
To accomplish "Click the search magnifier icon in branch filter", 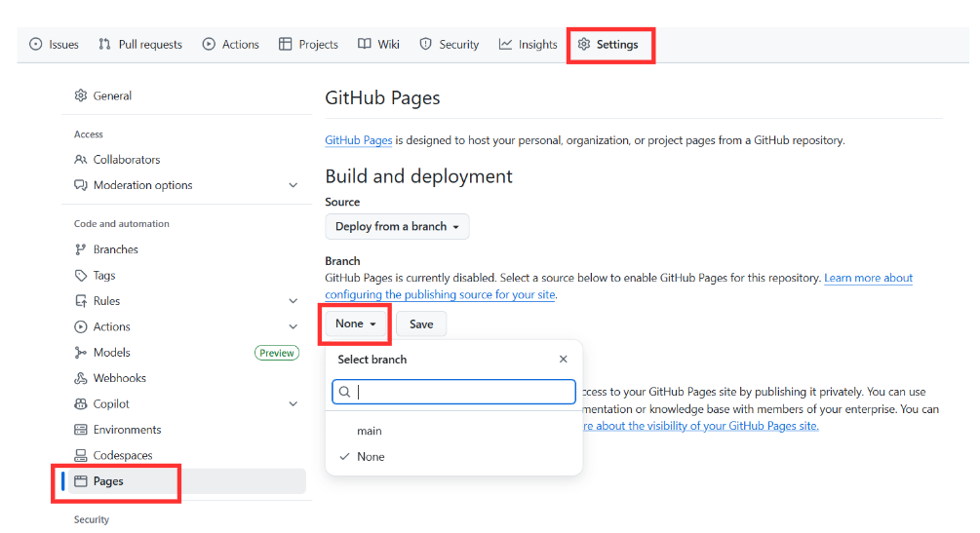I will [x=344, y=392].
